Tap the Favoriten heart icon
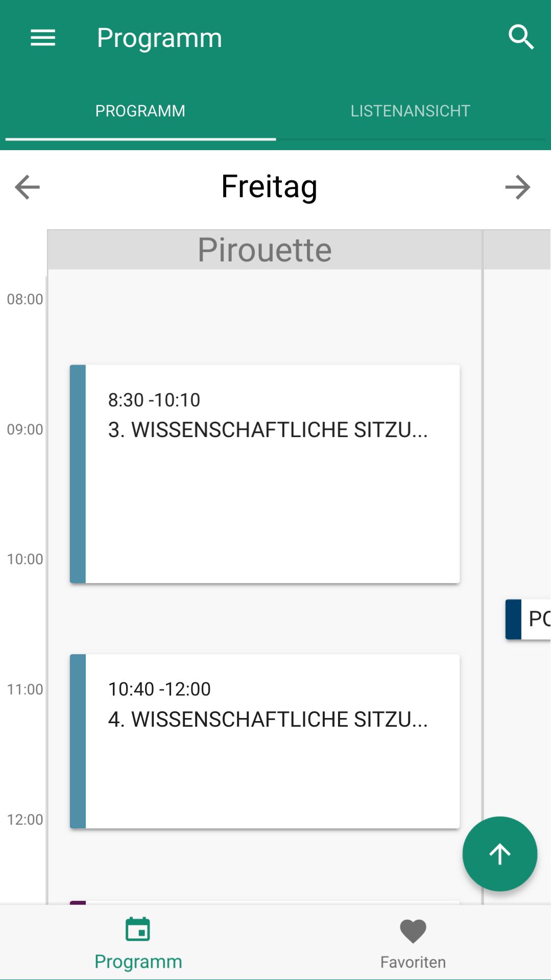Image resolution: width=551 pixels, height=980 pixels. (413, 930)
